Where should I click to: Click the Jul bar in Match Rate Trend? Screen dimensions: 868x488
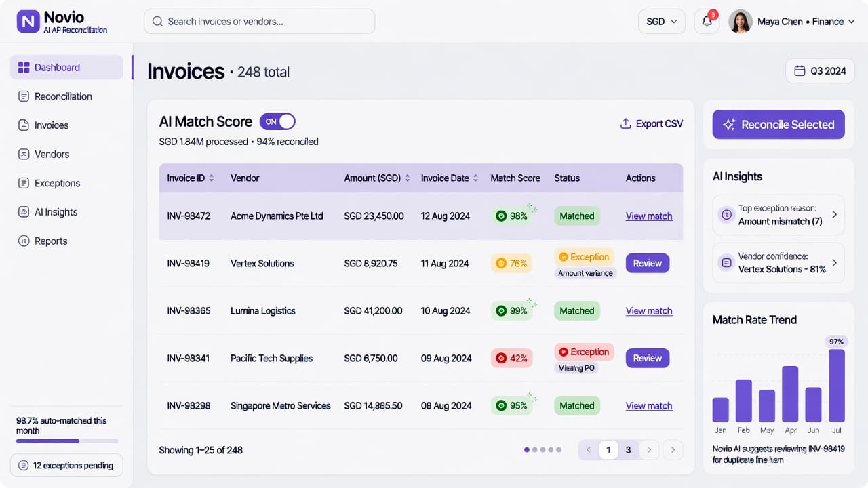pyautogui.click(x=837, y=386)
